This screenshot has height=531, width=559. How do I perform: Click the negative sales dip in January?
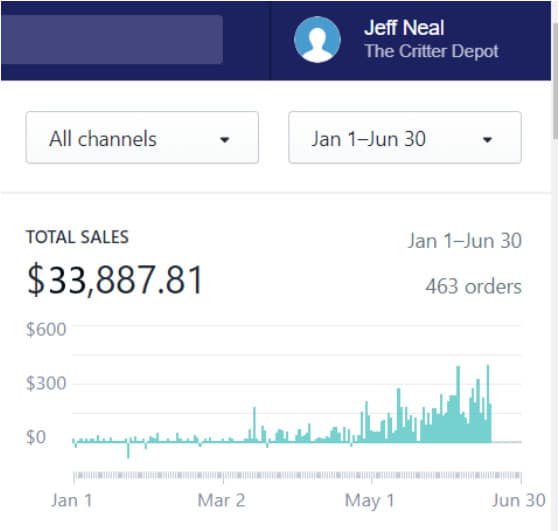128,450
